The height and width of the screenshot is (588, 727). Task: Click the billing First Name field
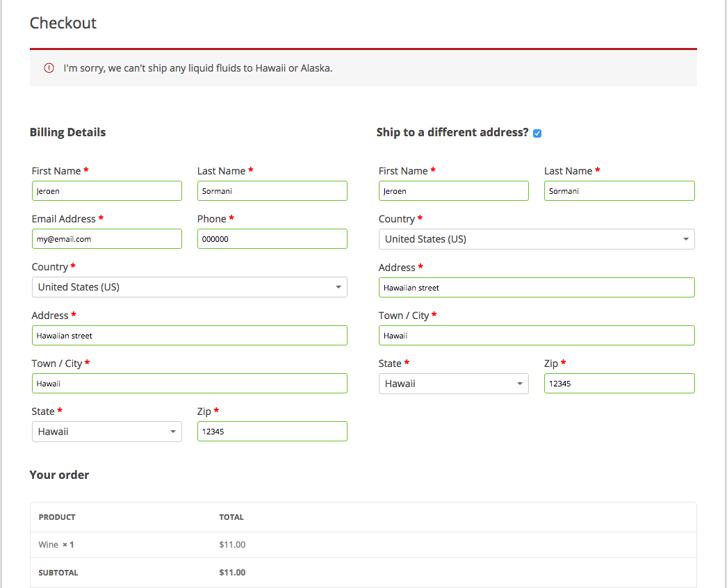pyautogui.click(x=106, y=190)
